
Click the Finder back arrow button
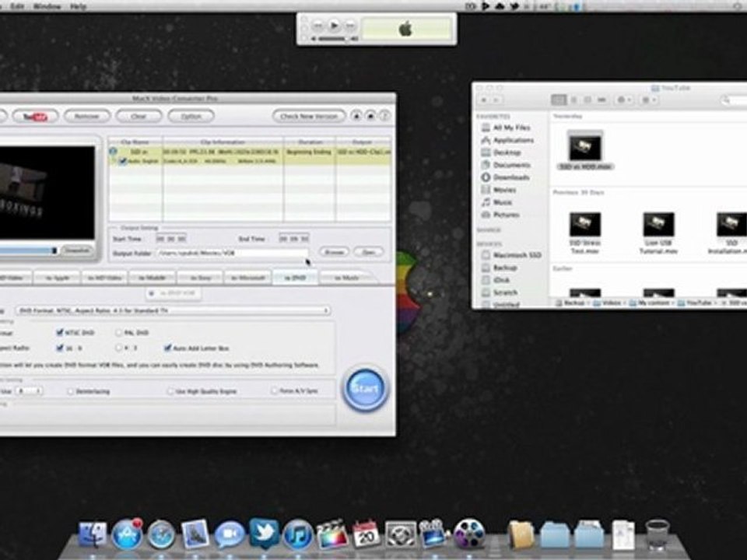click(484, 100)
